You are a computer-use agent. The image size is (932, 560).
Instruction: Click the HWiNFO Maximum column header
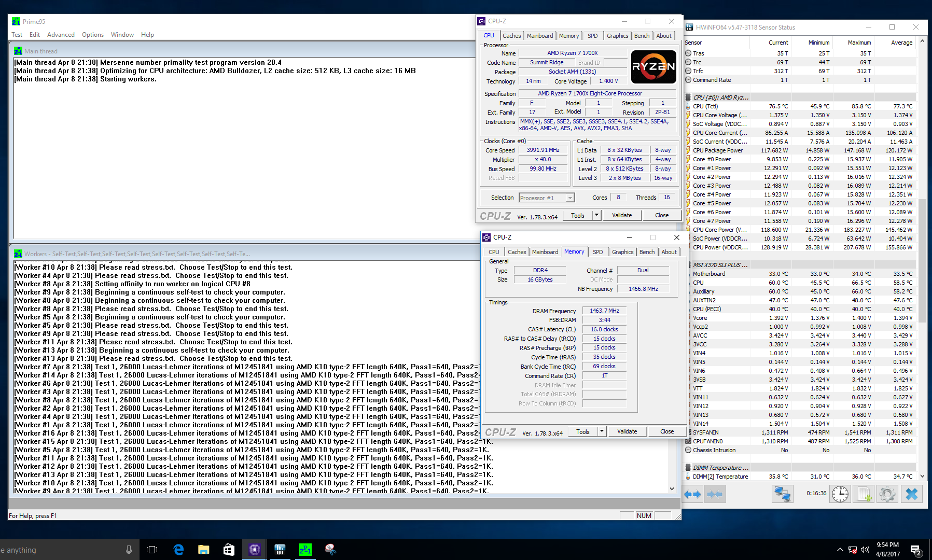pyautogui.click(x=854, y=43)
